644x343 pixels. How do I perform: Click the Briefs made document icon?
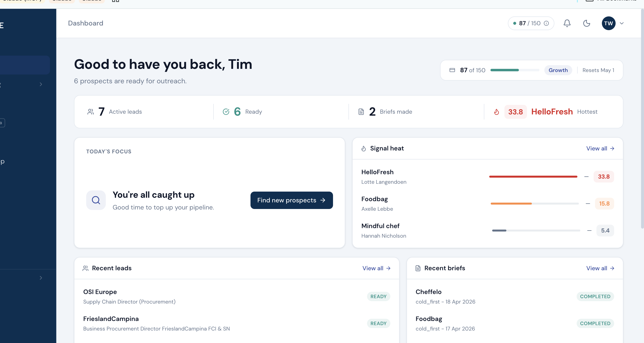[361, 112]
